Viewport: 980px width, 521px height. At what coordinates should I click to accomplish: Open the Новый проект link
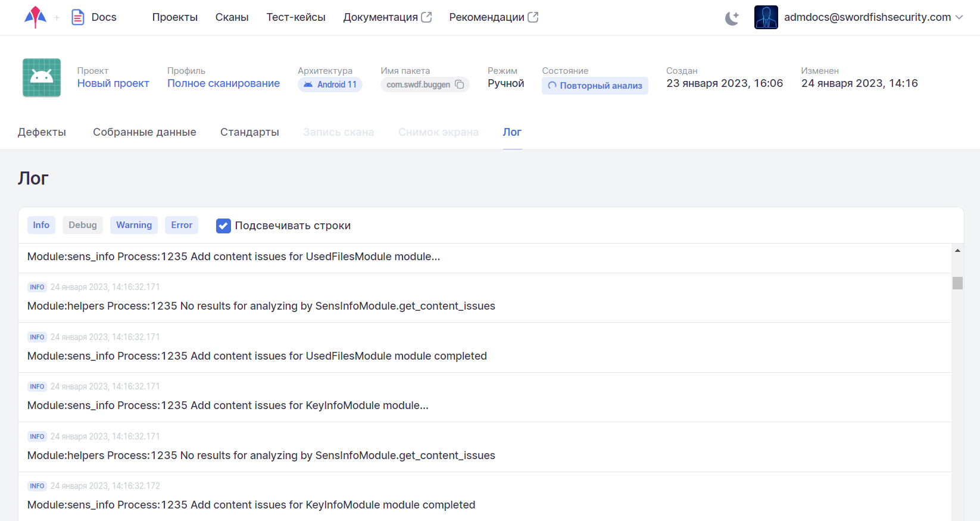click(113, 83)
